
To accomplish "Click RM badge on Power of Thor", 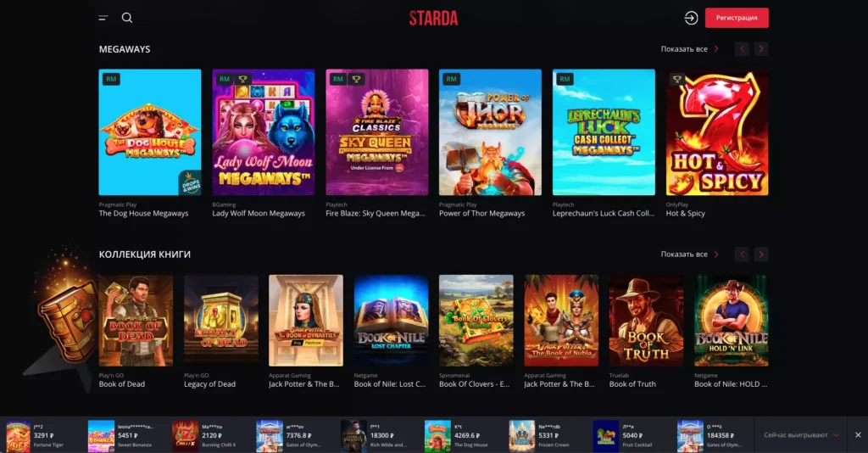I will (x=451, y=79).
